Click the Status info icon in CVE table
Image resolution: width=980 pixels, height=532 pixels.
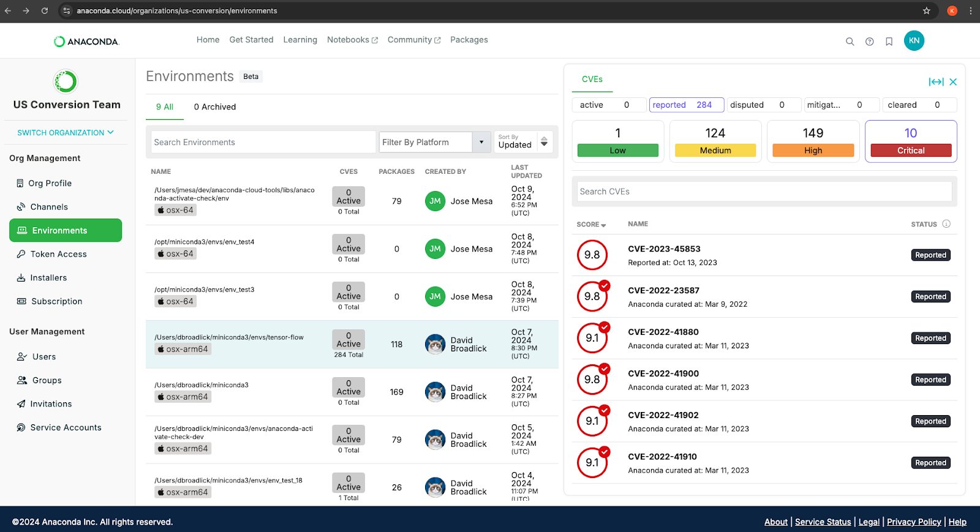pyautogui.click(x=946, y=224)
